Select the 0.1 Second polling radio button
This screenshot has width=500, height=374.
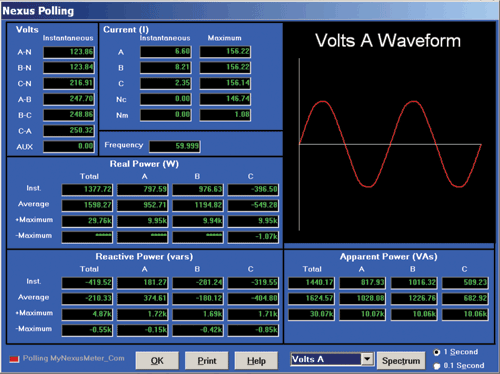437,366
